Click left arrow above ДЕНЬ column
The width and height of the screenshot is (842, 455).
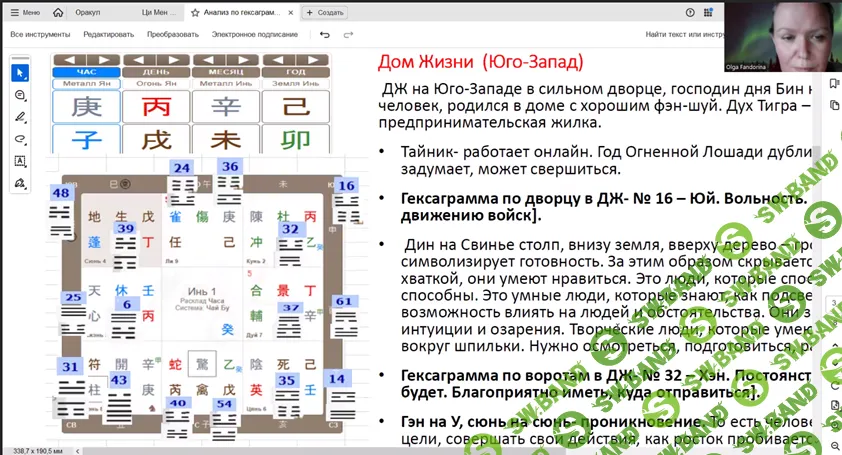139,60
